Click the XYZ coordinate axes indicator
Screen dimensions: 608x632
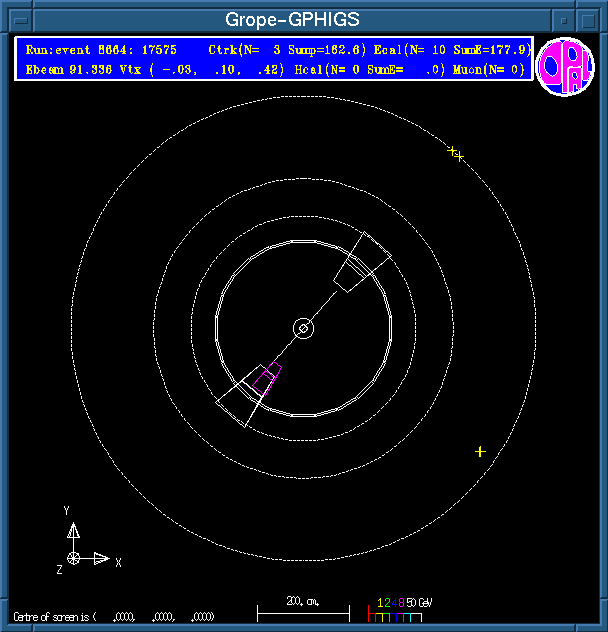[x=79, y=548]
